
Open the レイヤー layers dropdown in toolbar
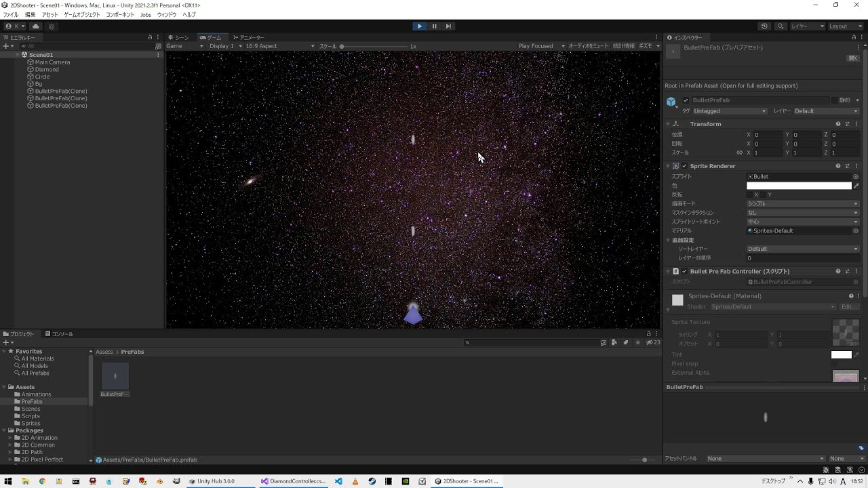pos(808,26)
